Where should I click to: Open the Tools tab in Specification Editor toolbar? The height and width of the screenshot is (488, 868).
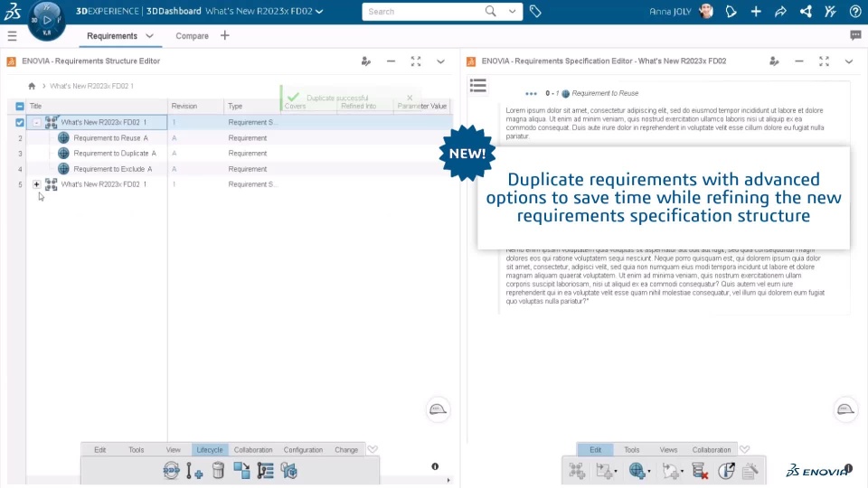pos(632,450)
